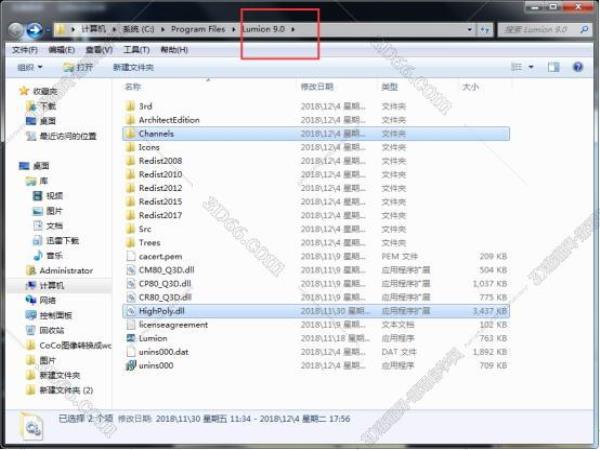The width and height of the screenshot is (600, 450).
Task: Click the refresh address button
Action: pyautogui.click(x=485, y=29)
